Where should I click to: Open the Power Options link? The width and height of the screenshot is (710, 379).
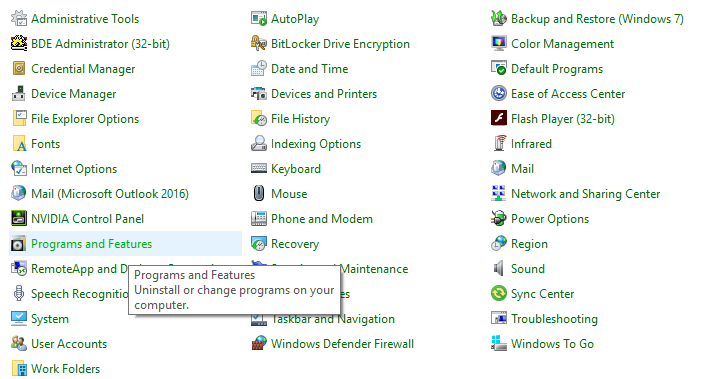tap(550, 219)
